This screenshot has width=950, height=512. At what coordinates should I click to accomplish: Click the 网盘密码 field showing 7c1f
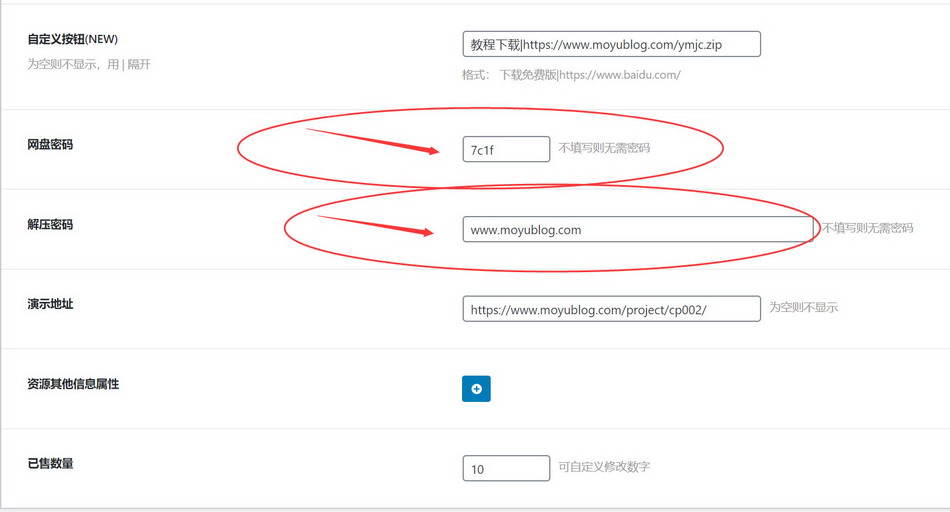click(x=506, y=149)
